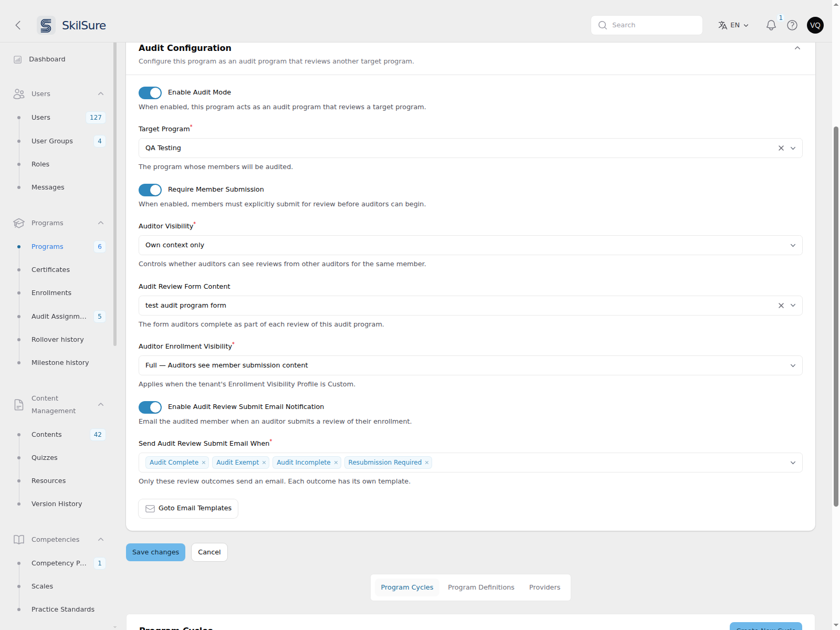Screen dimensions: 840x630
Task: Click the SkilSure logo icon
Action: [x=46, y=25]
